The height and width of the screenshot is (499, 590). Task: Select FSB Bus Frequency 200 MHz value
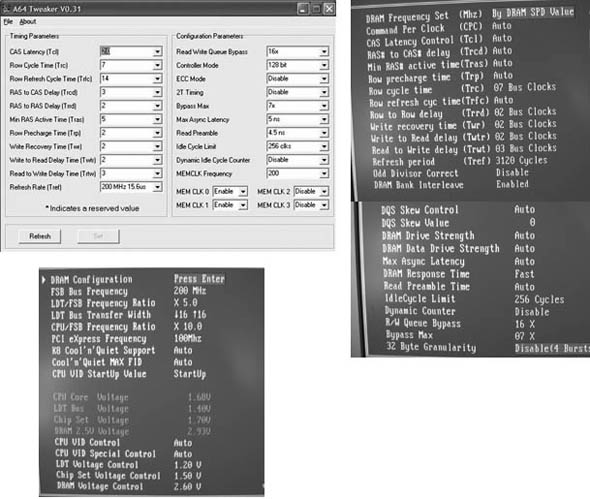tap(190, 291)
